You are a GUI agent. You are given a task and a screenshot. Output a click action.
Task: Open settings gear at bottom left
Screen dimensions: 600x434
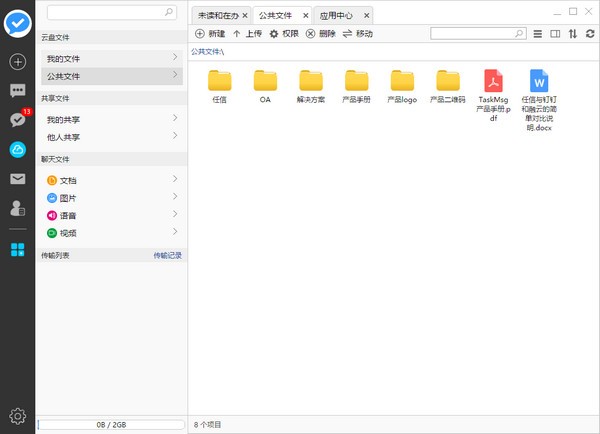(x=17, y=416)
